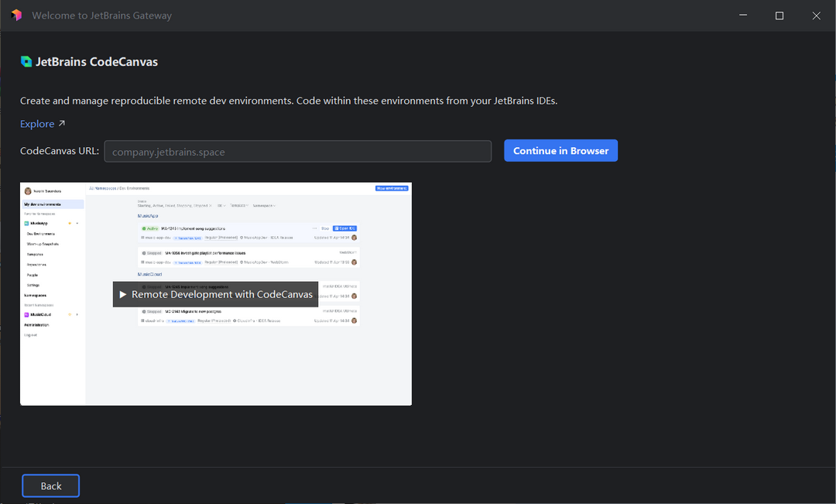Open the Explore link

click(x=36, y=123)
